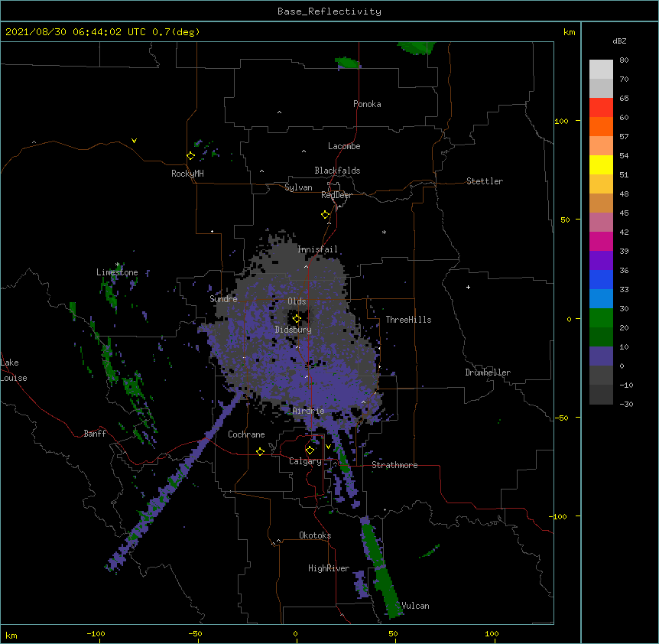Click the RockyMH label
This screenshot has height=644, width=659.
187,174
